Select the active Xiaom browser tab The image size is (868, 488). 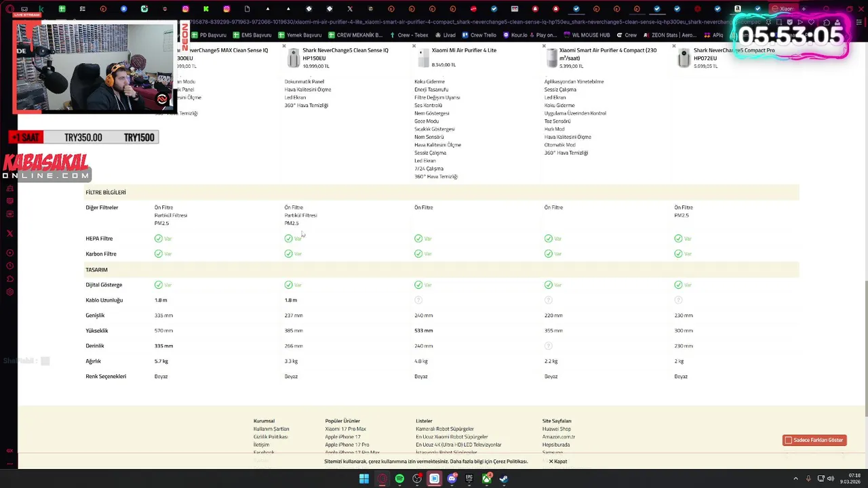[783, 9]
